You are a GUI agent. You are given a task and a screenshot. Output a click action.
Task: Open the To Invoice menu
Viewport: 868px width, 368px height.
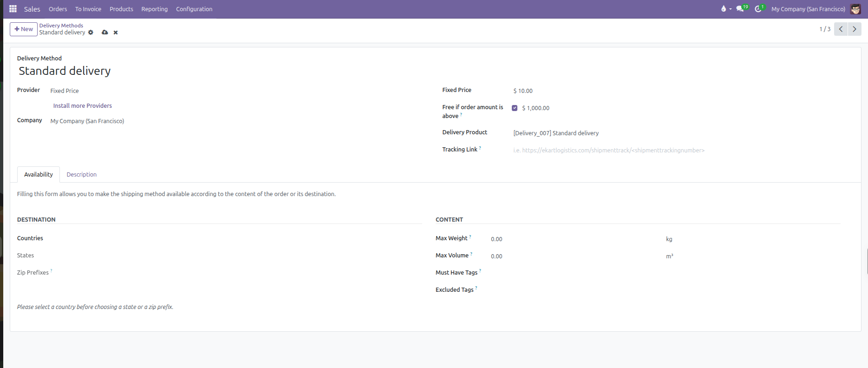coord(88,9)
